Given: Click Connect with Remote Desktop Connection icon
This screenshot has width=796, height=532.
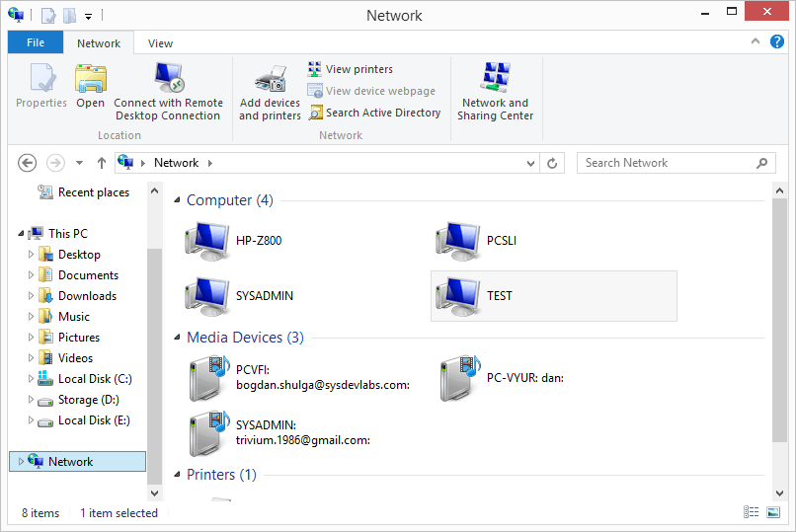Looking at the screenshot, I should tap(168, 79).
